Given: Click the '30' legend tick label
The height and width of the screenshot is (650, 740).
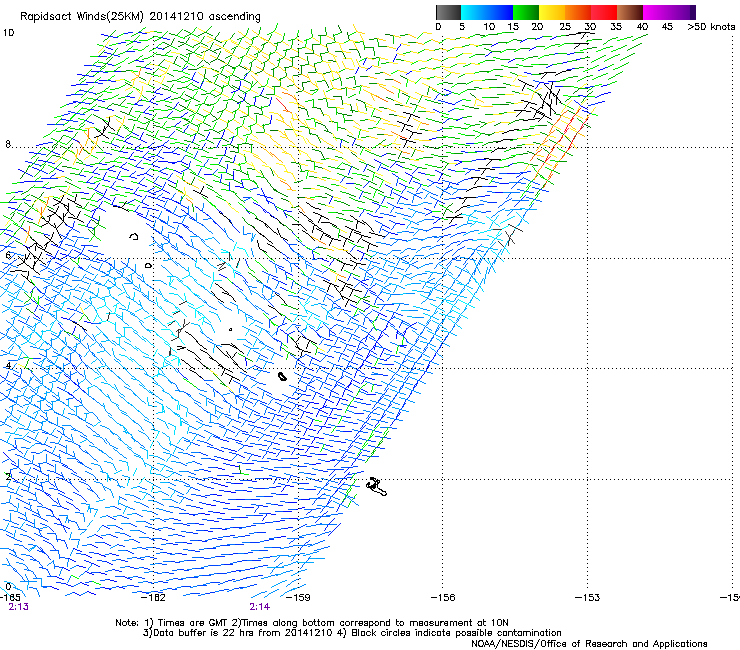Looking at the screenshot, I should click(x=590, y=26).
